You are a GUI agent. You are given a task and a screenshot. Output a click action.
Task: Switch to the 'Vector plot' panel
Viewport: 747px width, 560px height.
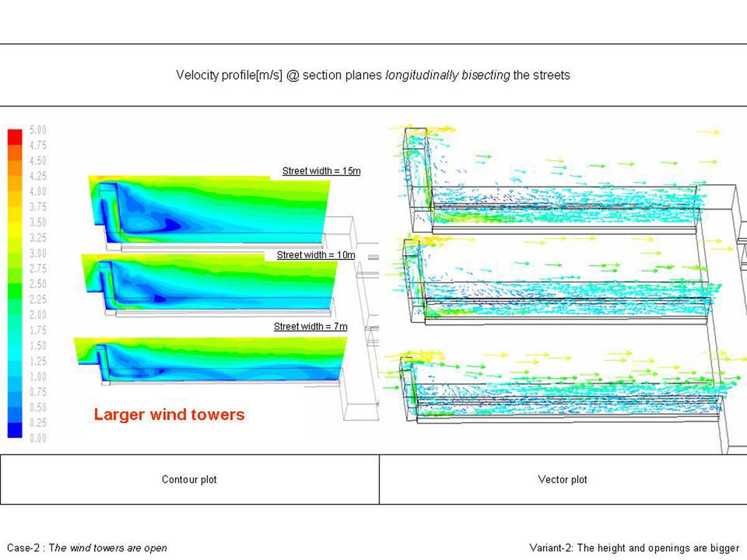[563, 480]
